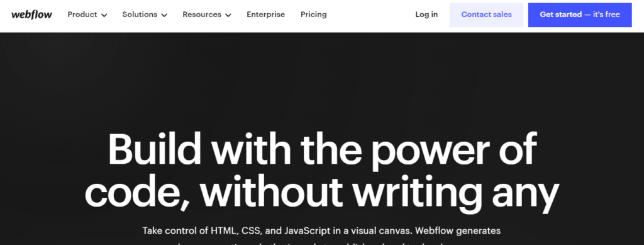This screenshot has width=644, height=245.
Task: Click the headline line "code, without writing any"
Action: (x=322, y=191)
